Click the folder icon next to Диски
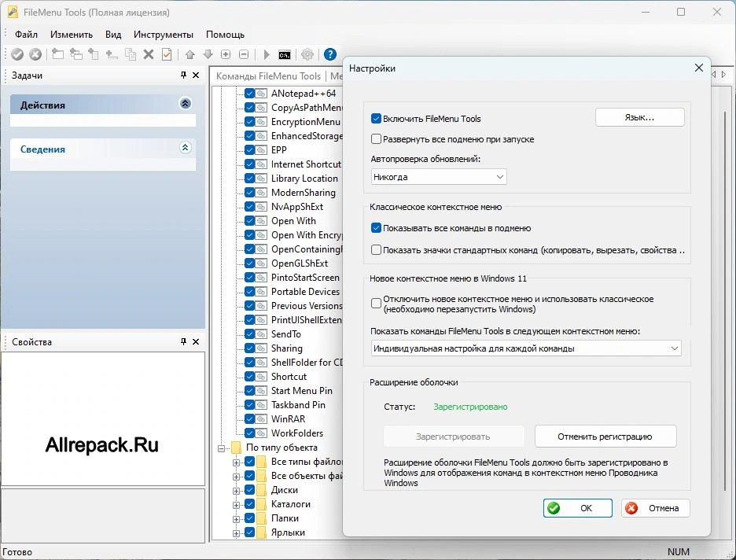Viewport: 736px width, 560px height. click(x=261, y=489)
